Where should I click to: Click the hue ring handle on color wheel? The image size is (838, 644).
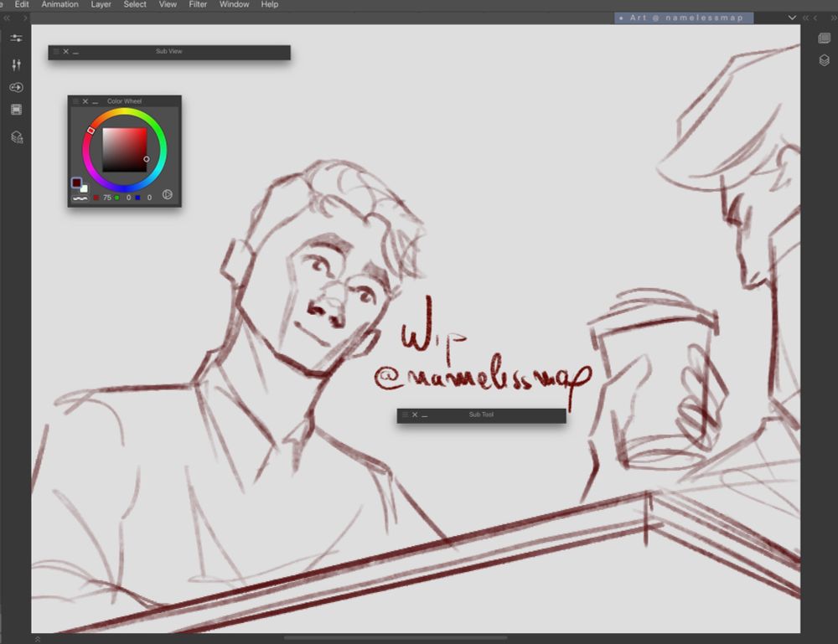[x=91, y=131]
